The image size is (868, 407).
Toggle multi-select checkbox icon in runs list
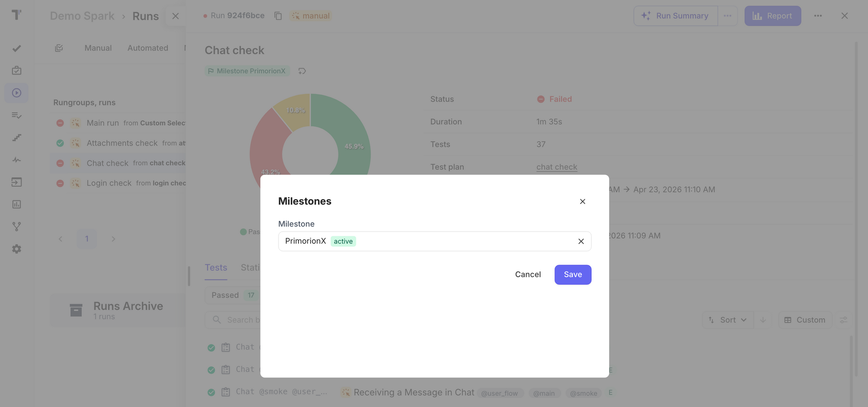point(59,48)
